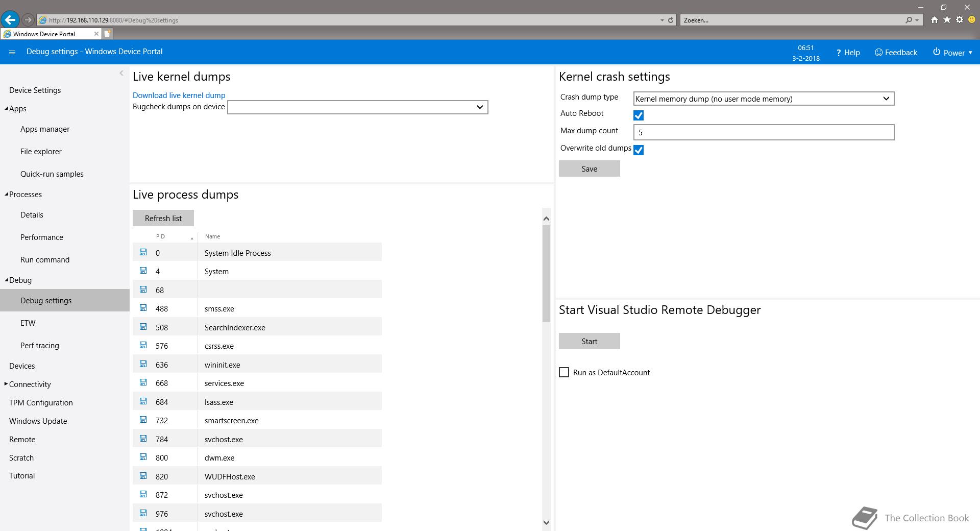This screenshot has height=531, width=980.
Task: Open the hamburger navigation menu
Action: point(12,52)
